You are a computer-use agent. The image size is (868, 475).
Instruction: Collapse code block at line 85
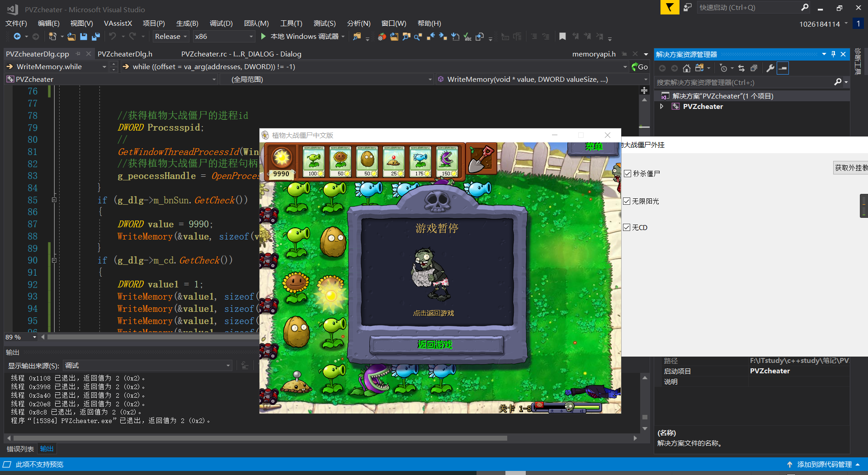click(x=54, y=200)
